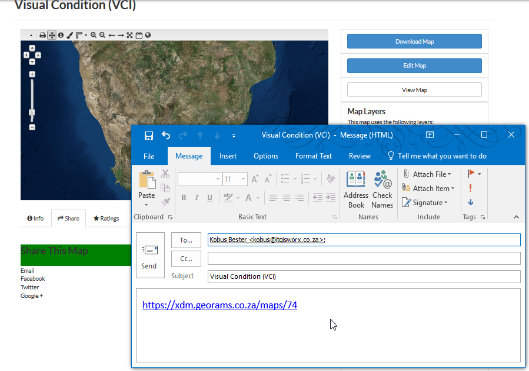Viewport: 529px width, 371px height.
Task: Switch to Insert ribbon tab
Action: [x=228, y=156]
